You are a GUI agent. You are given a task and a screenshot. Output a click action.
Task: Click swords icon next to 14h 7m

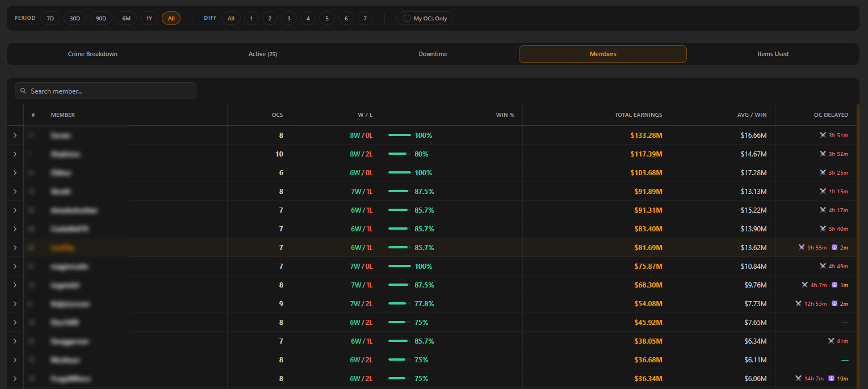coord(798,379)
